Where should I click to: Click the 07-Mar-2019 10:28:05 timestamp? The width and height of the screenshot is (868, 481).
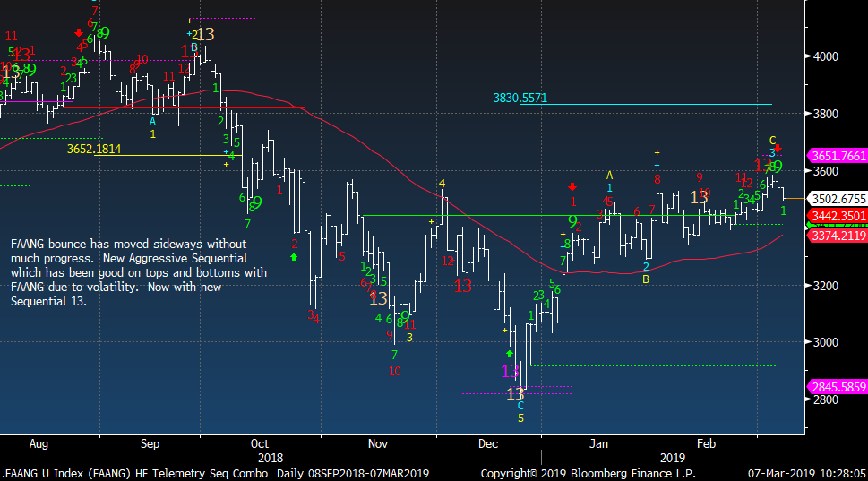click(806, 474)
